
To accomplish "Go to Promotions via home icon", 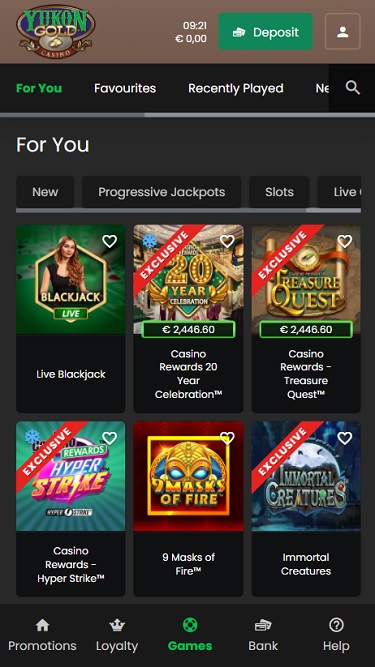I will (42, 625).
